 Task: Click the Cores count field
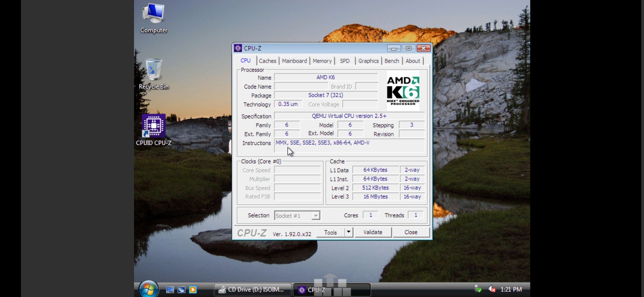370,215
